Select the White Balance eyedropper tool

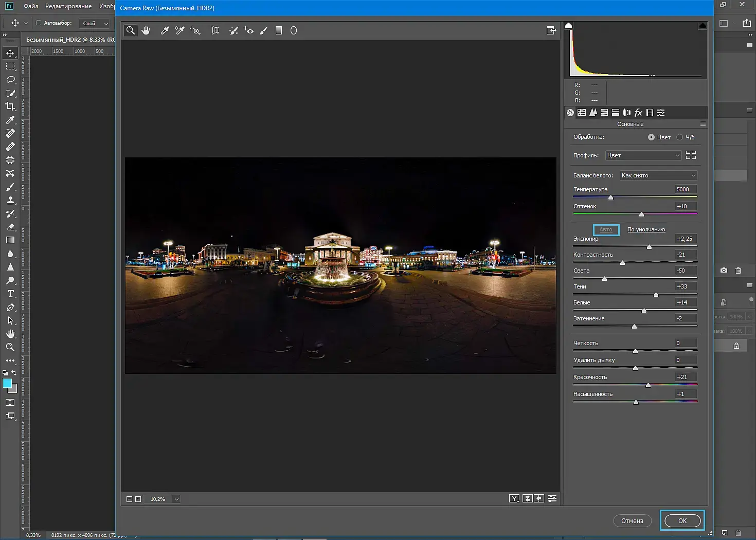point(165,30)
